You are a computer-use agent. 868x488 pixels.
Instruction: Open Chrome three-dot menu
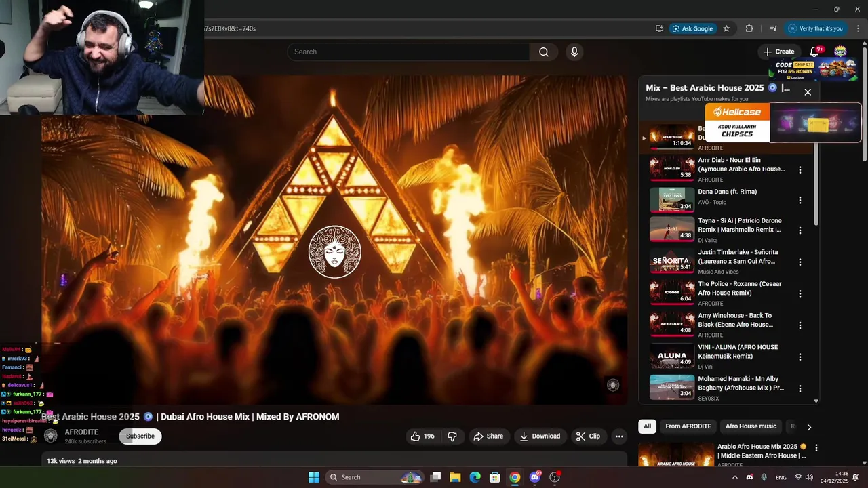(x=858, y=28)
